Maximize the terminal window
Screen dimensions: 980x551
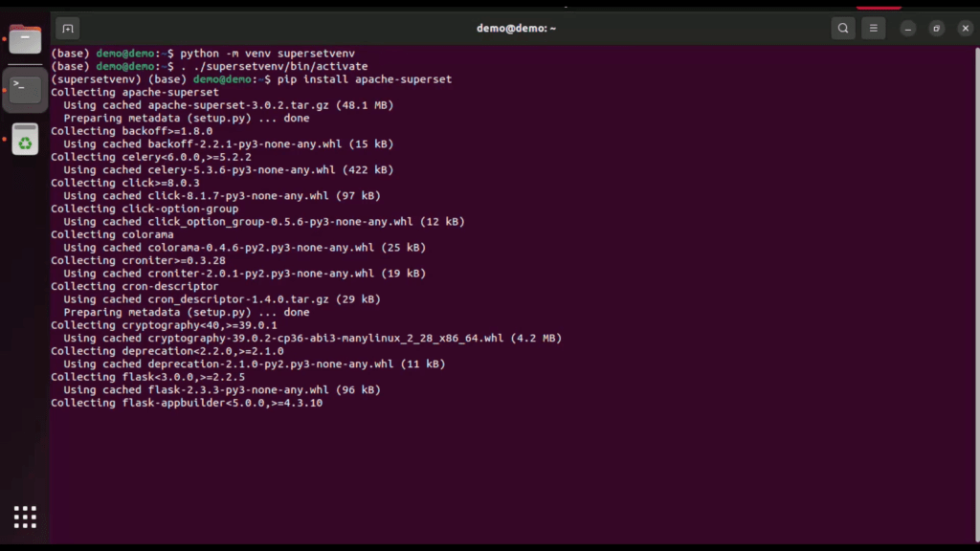(x=936, y=29)
